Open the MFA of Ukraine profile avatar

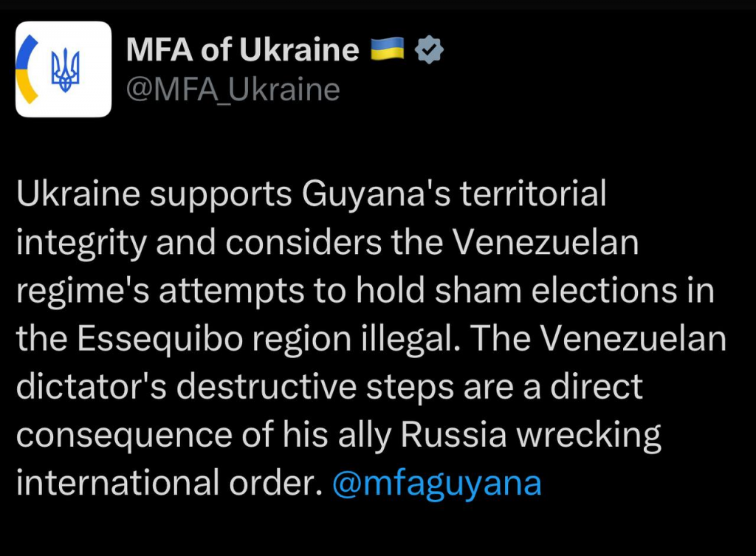coord(63,69)
